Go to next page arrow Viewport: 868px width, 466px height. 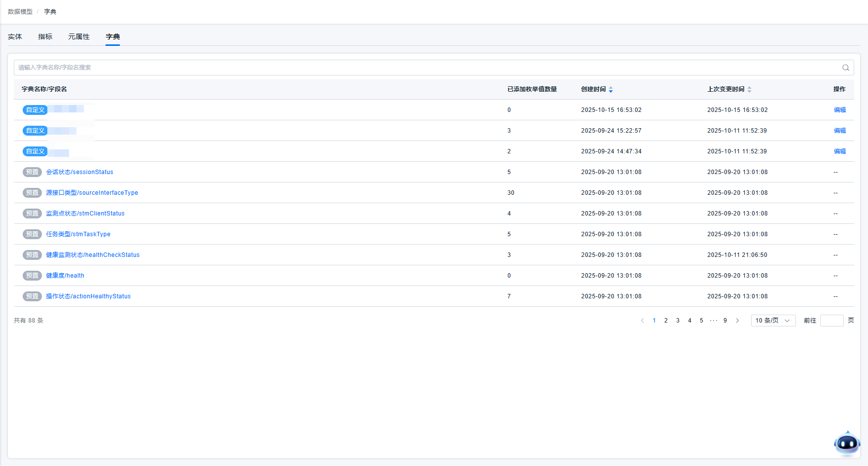(x=737, y=321)
